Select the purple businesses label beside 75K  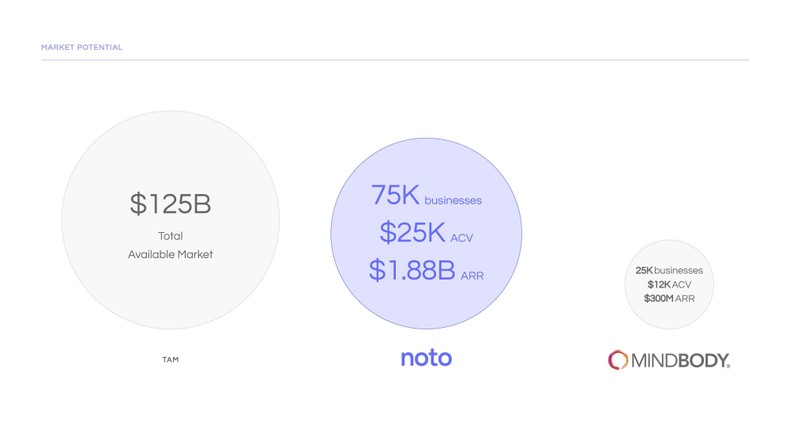coord(453,201)
